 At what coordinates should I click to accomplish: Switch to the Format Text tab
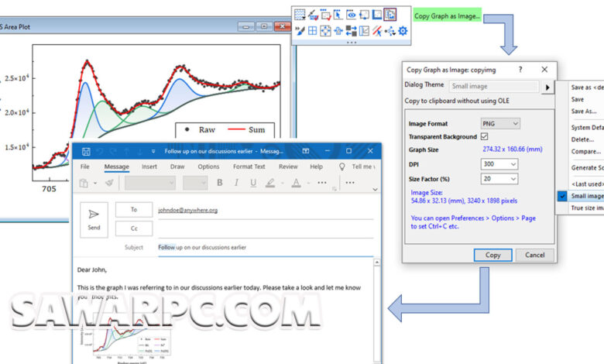(249, 167)
